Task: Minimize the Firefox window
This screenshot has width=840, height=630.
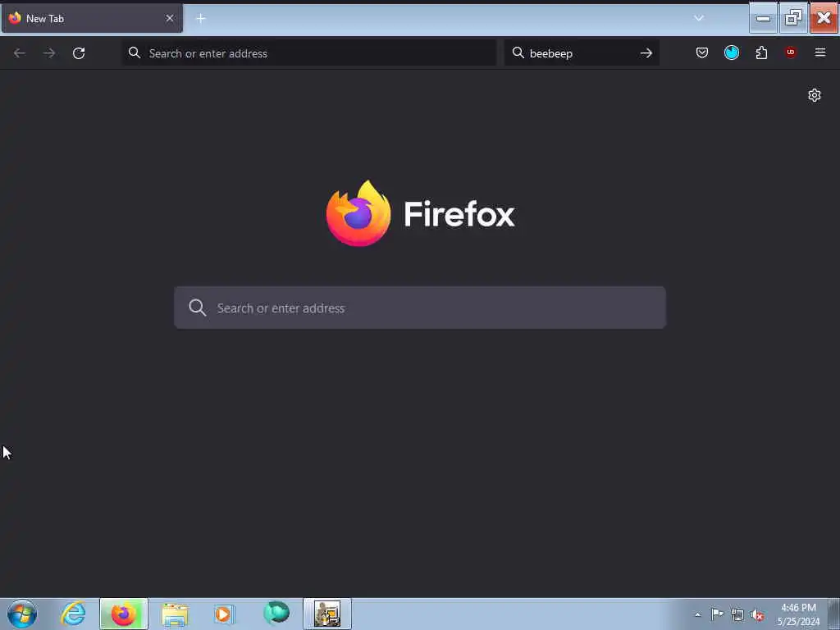Action: tap(764, 18)
